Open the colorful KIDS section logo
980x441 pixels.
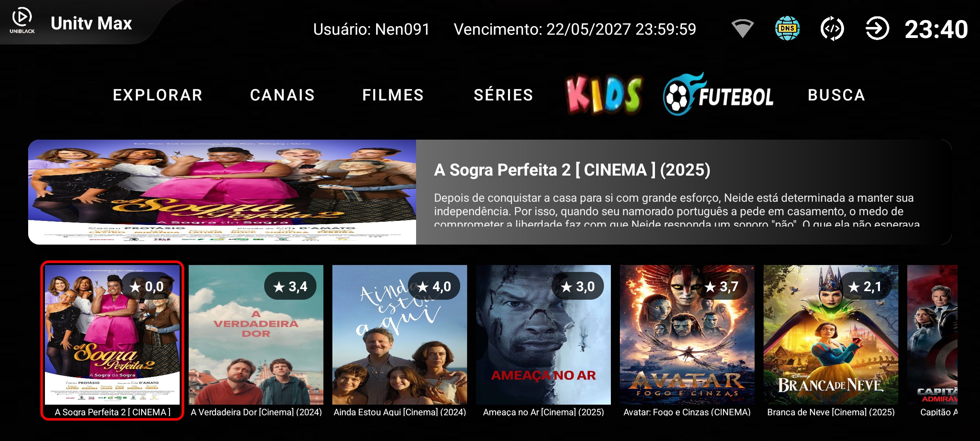click(x=604, y=94)
